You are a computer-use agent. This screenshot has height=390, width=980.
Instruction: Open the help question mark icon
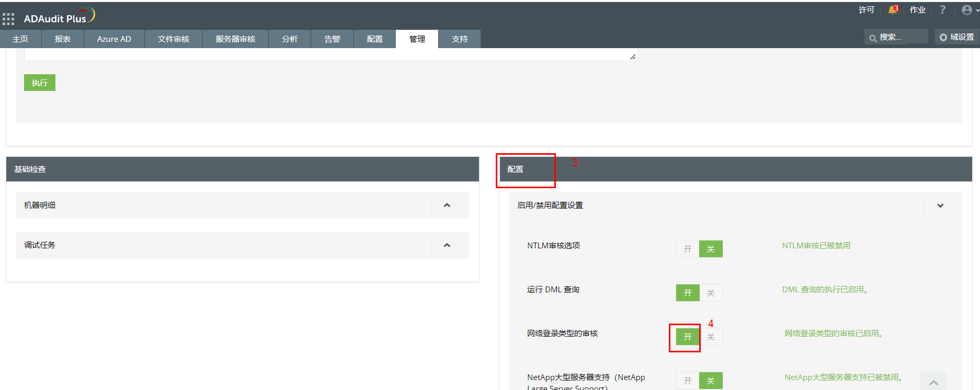tap(942, 10)
